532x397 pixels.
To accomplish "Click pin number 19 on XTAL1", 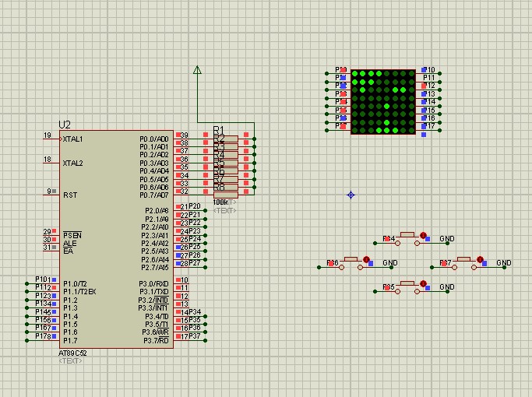I will point(48,135).
